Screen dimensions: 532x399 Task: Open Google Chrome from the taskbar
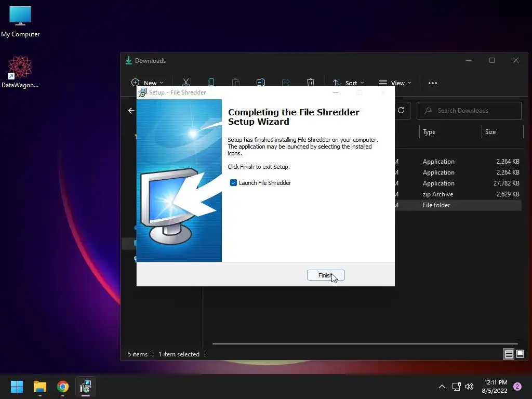pos(63,387)
